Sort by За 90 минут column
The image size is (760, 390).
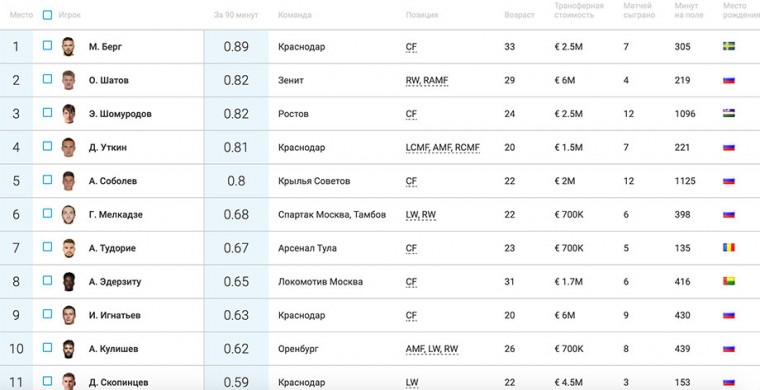click(236, 15)
